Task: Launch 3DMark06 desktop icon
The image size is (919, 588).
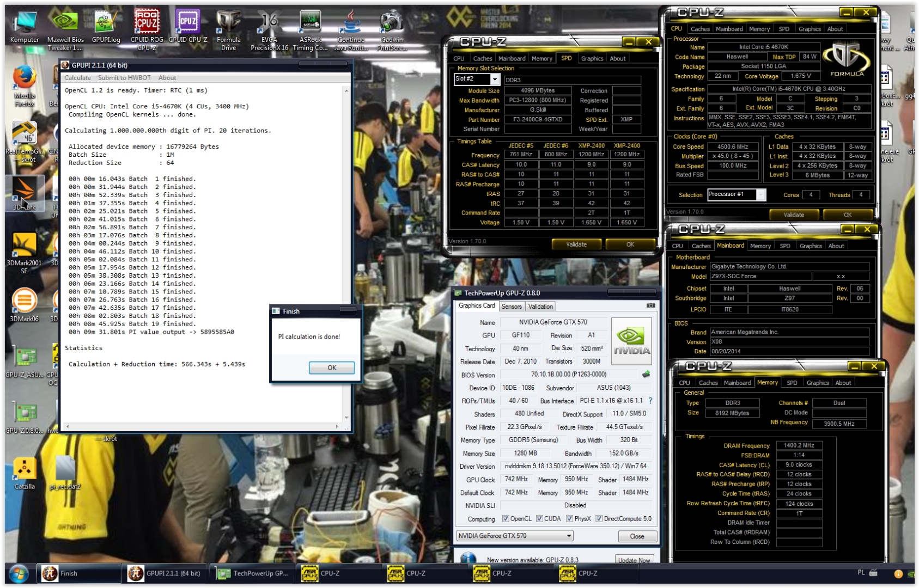Action: (x=24, y=305)
